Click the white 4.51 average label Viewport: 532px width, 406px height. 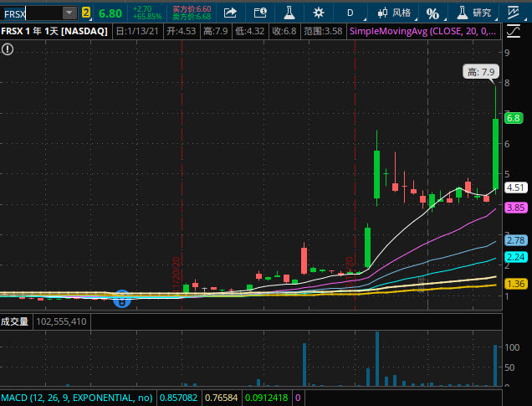pos(516,188)
